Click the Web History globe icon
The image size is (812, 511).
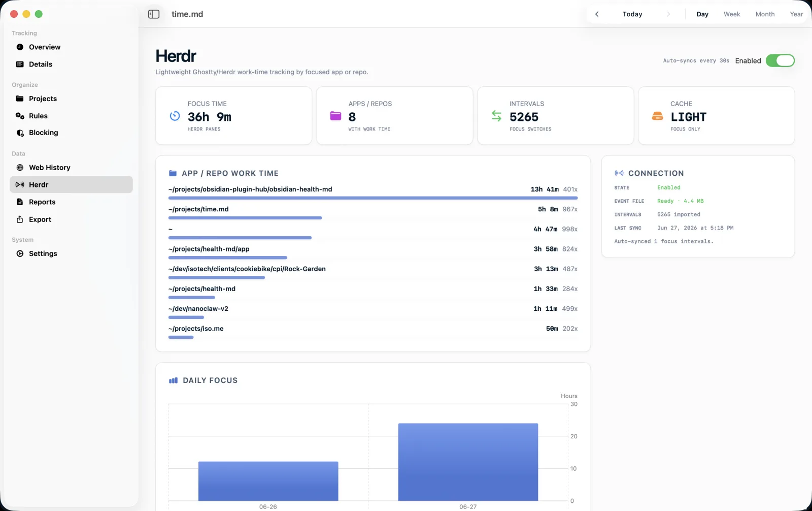[x=20, y=168]
